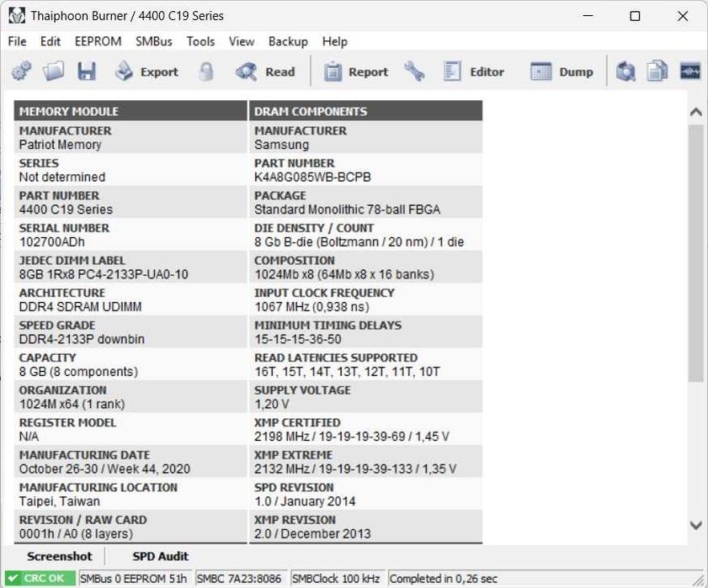
Task: Open the Help menu
Action: (334, 41)
